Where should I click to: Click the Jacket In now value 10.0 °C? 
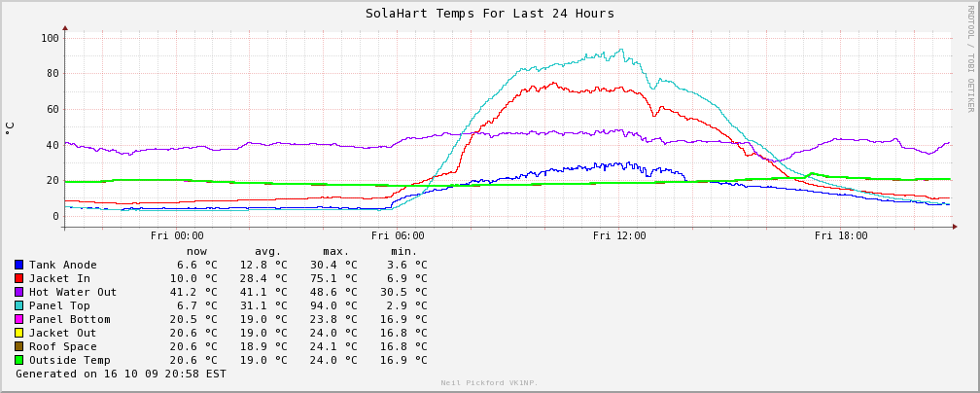193,278
